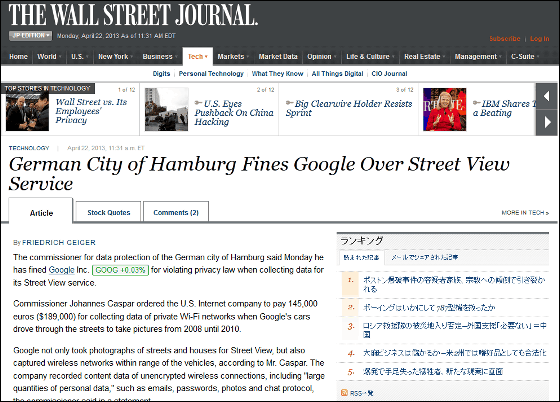Open ranking item number 3 about Russia

[454, 330]
